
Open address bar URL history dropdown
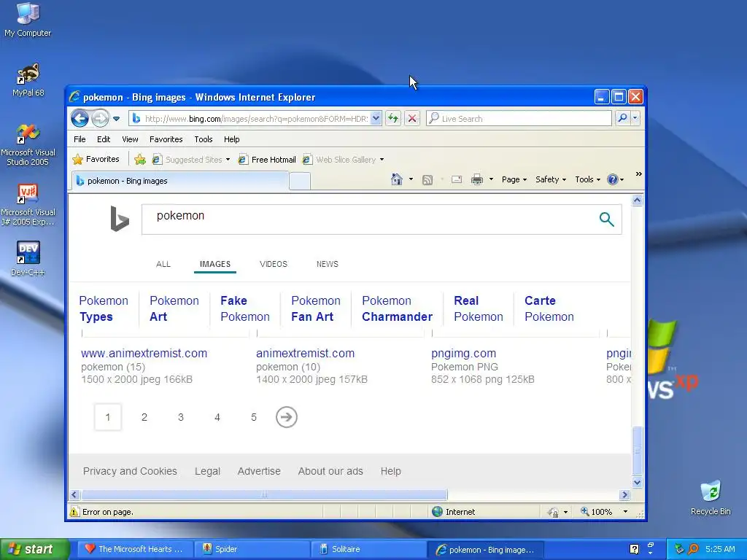376,118
